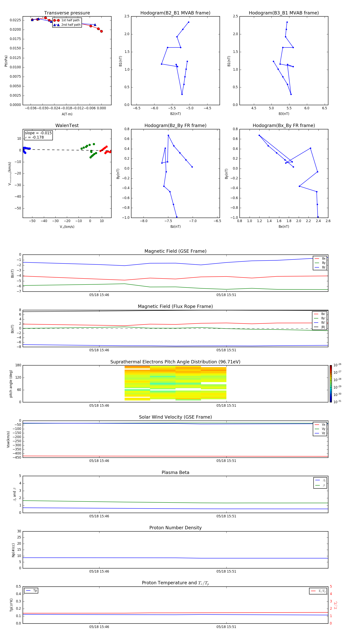Click the Tp legend entry in temperature panel
The image size is (351, 644).
coord(31,591)
